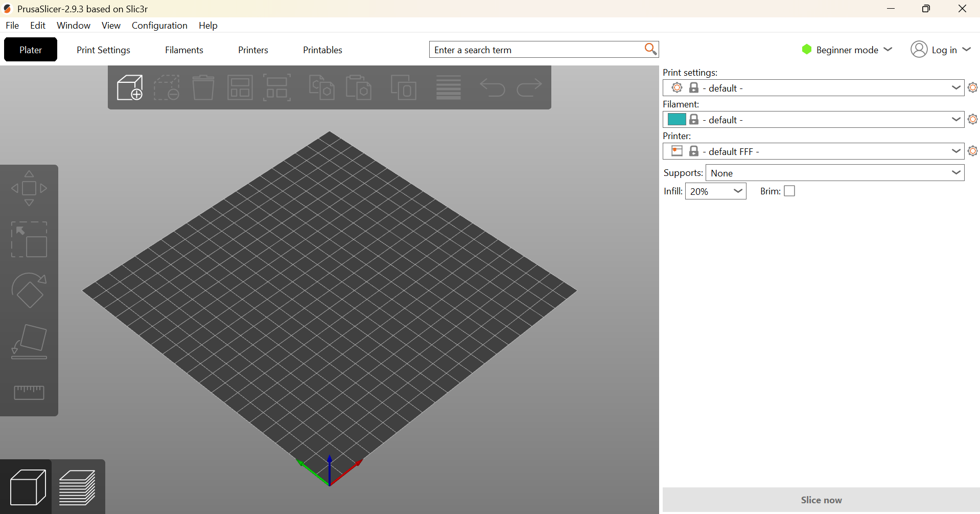This screenshot has width=980, height=514.
Task: Switch to sliced layers preview view
Action: pos(78,487)
